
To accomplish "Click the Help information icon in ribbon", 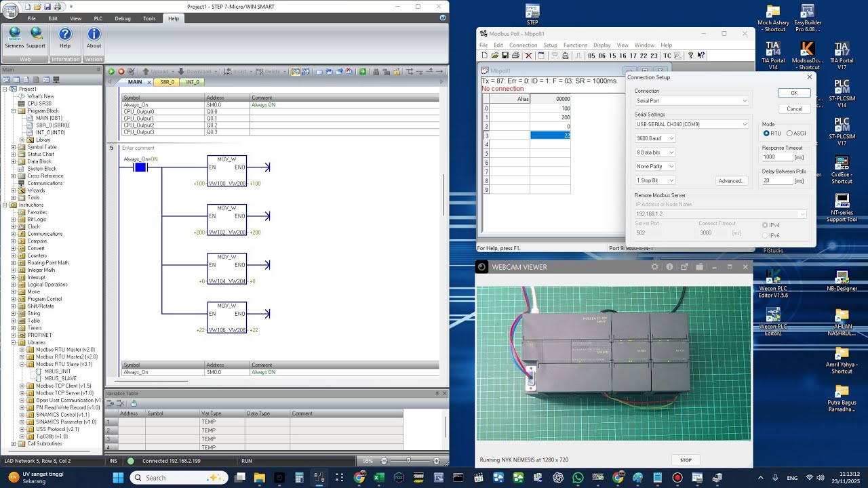I will pyautogui.click(x=65, y=37).
